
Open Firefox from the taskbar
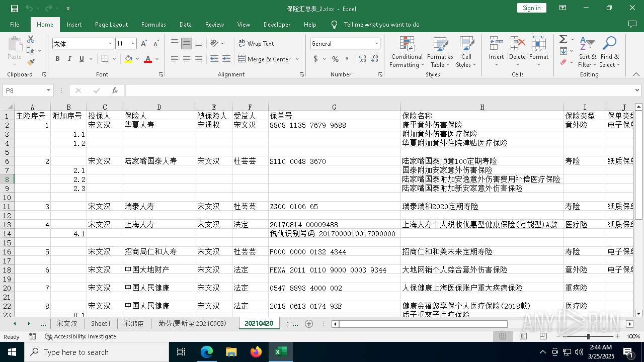pyautogui.click(x=256, y=352)
